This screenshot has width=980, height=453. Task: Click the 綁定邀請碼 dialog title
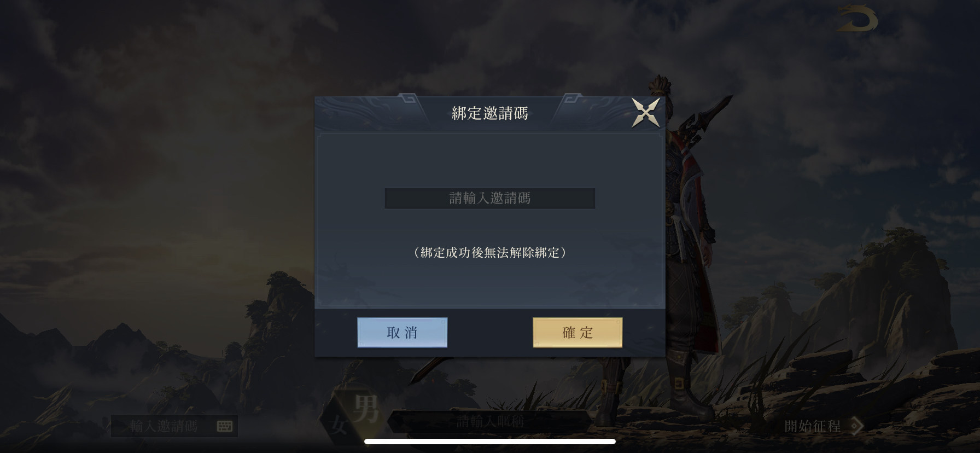tap(490, 113)
